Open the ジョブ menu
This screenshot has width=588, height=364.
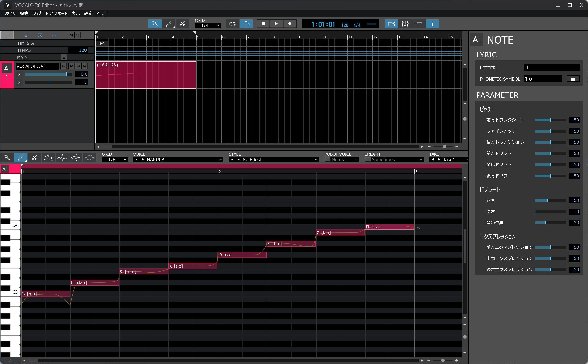tap(37, 13)
